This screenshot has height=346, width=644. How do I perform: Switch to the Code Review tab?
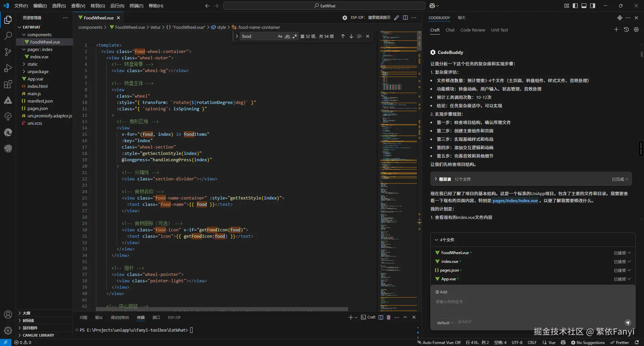473,30
